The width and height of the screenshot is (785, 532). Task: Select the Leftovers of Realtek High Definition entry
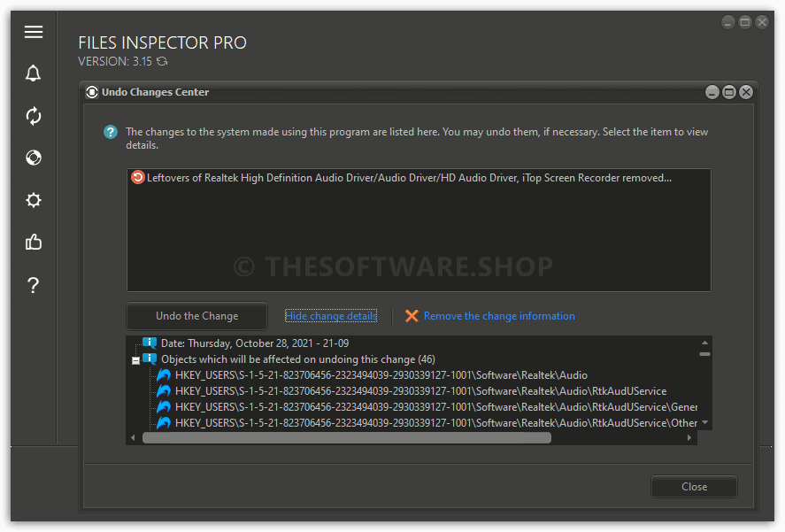pyautogui.click(x=409, y=178)
